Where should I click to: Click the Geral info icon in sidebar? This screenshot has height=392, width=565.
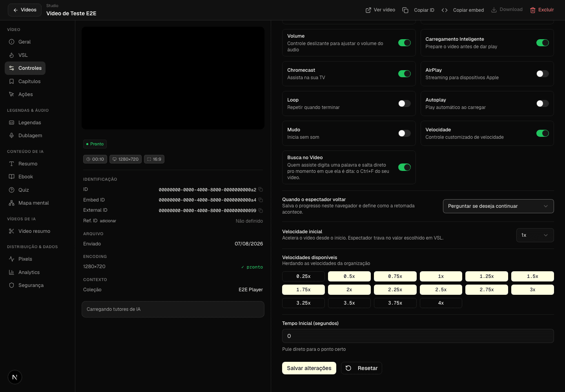pos(12,42)
